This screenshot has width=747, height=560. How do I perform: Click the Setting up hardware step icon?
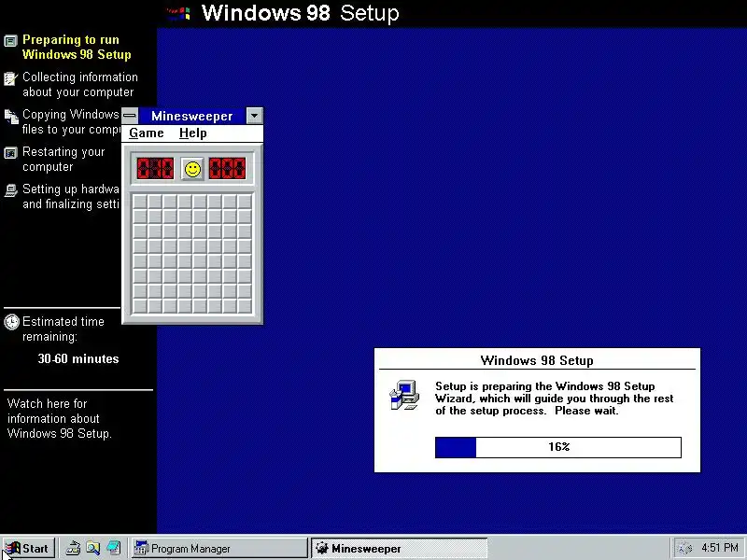point(10,190)
